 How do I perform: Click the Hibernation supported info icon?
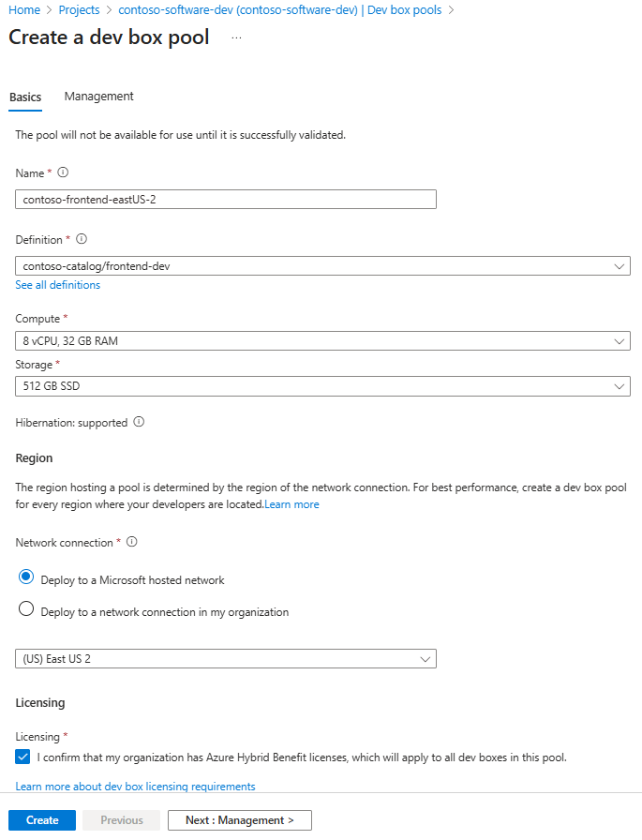(139, 422)
